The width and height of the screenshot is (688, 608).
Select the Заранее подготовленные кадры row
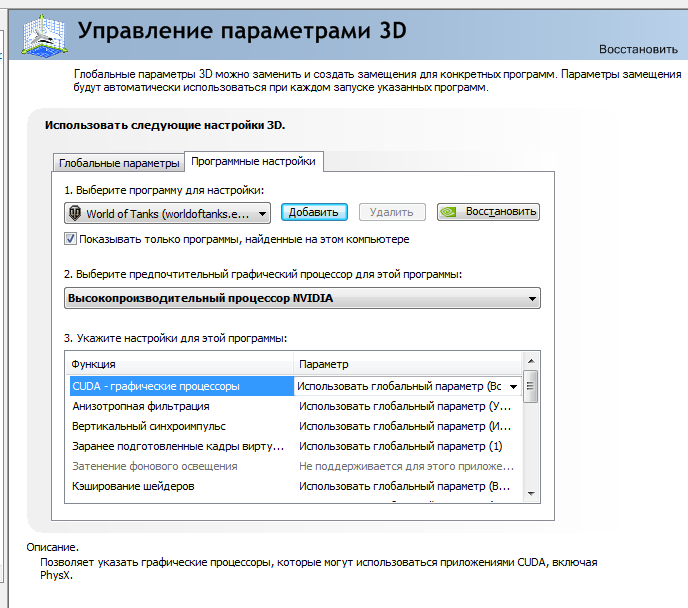tap(294, 446)
